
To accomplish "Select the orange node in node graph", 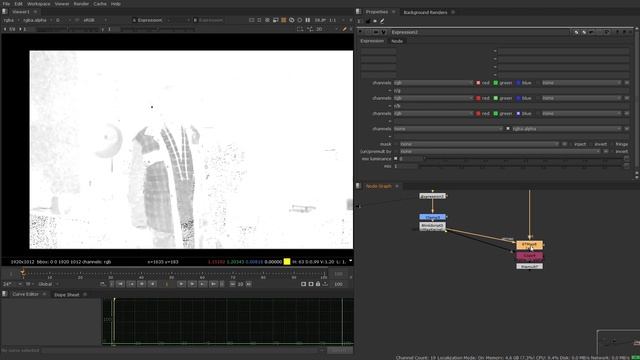I will [x=529, y=245].
